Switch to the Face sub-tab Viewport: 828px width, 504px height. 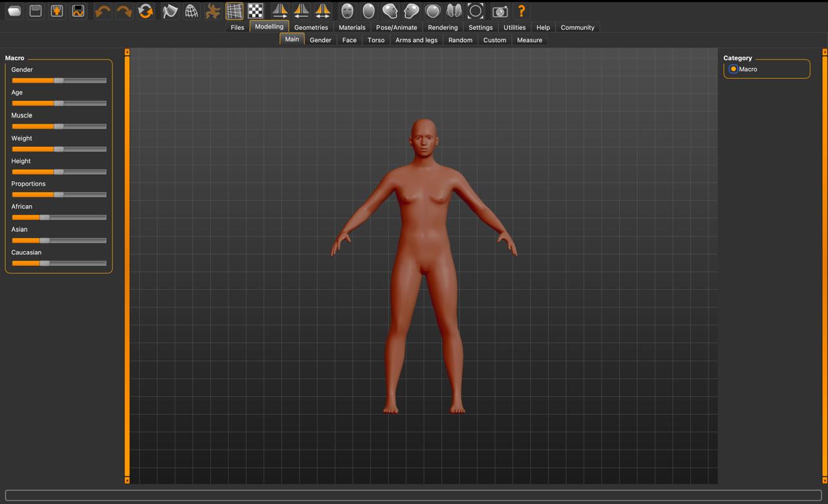pyautogui.click(x=349, y=40)
